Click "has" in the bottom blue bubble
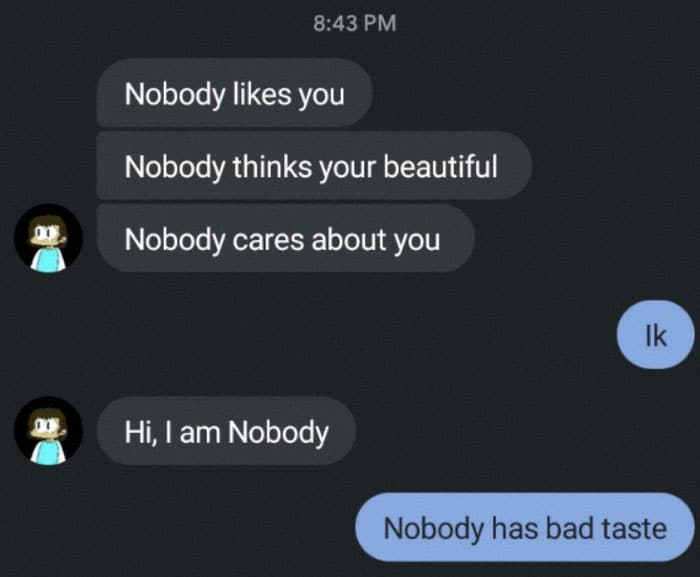 coord(515,528)
